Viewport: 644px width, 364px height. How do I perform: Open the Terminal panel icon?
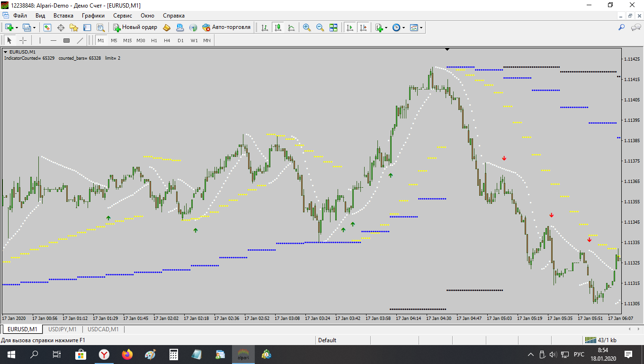click(87, 27)
